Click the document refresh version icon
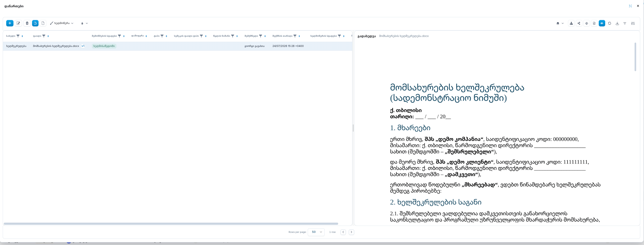 pyautogui.click(x=594, y=23)
